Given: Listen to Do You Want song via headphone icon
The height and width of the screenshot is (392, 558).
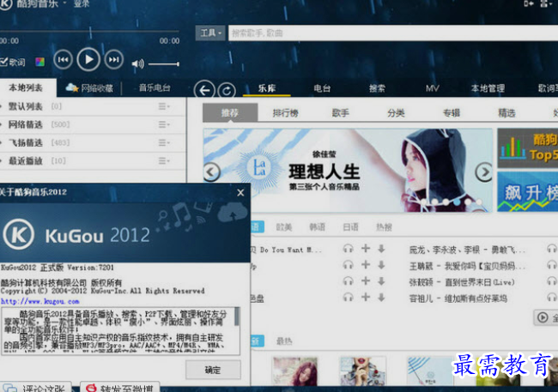Looking at the screenshot, I should pyautogui.click(x=348, y=249).
